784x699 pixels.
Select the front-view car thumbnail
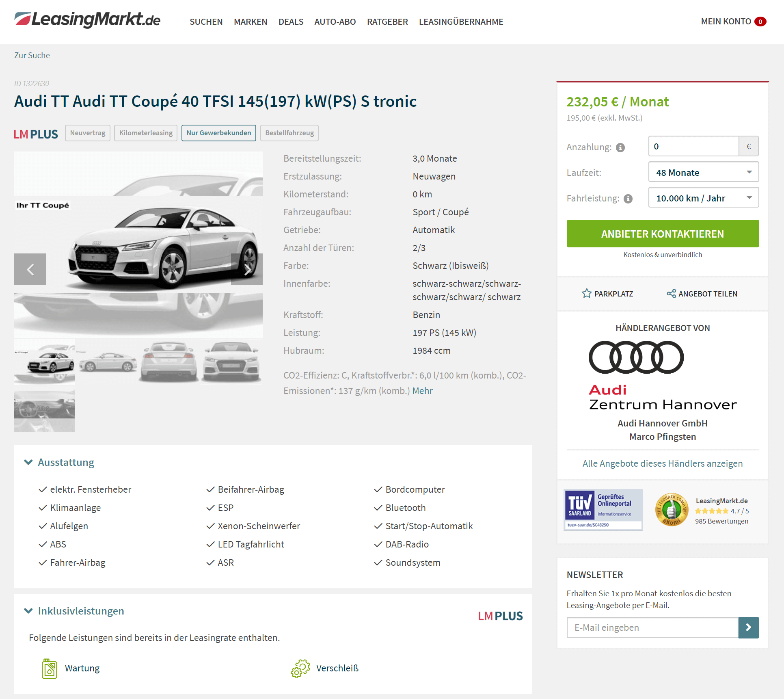231,362
